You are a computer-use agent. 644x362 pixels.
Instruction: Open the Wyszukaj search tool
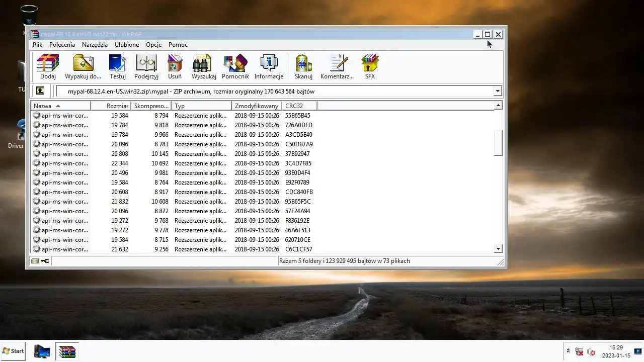(x=204, y=67)
